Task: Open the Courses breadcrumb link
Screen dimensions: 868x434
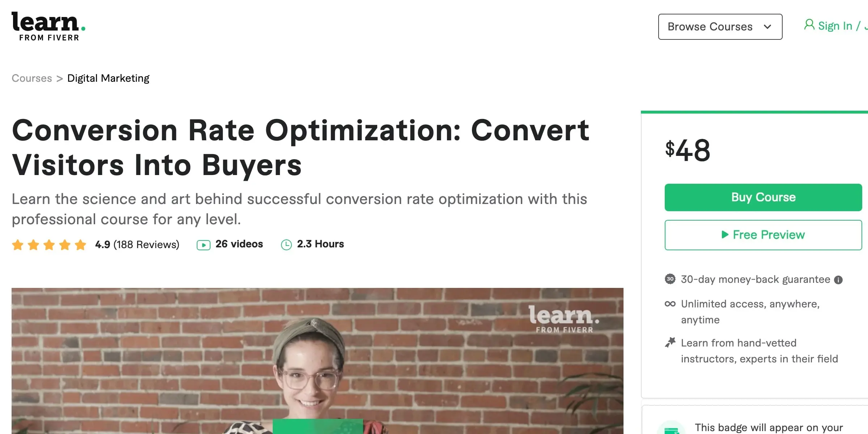Action: pos(32,78)
